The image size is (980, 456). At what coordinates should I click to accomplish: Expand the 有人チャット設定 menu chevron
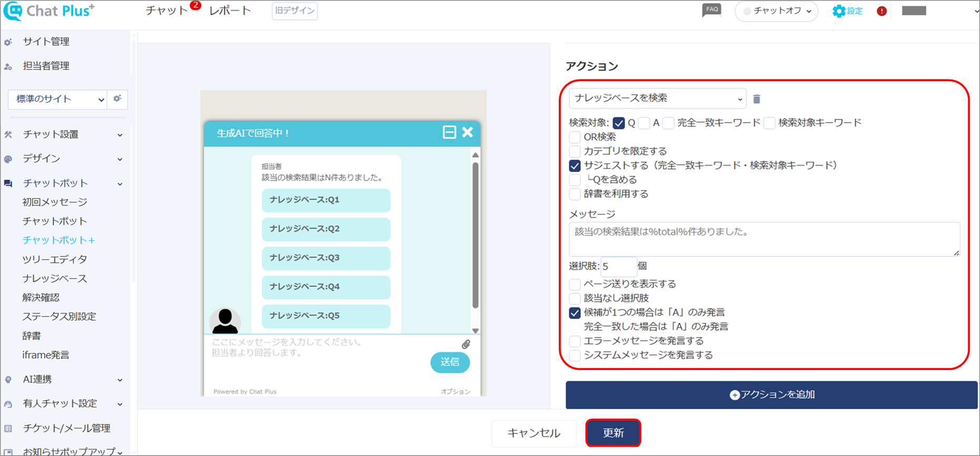point(120,404)
